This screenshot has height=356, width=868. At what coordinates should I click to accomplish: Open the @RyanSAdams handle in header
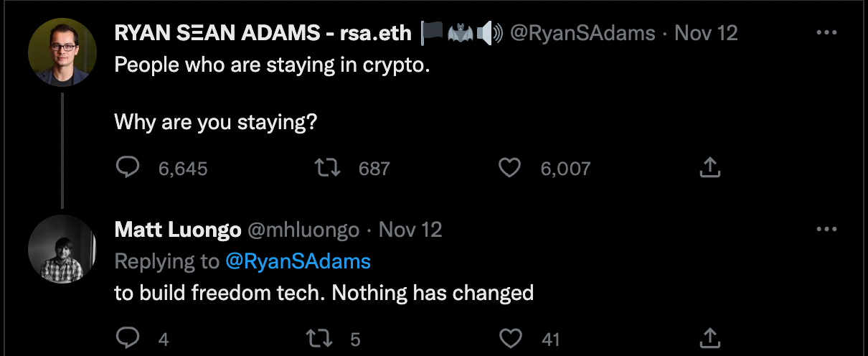pos(582,33)
